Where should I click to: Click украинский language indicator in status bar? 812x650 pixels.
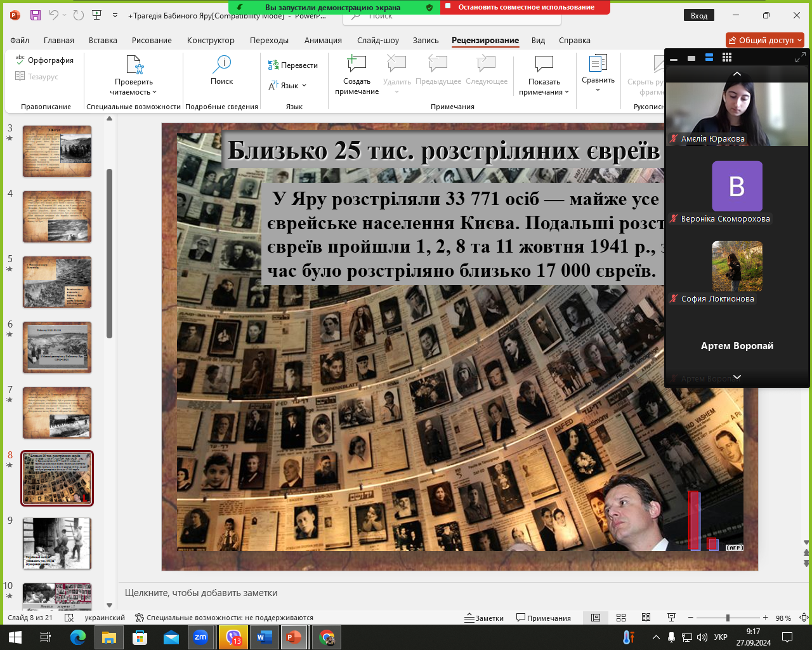(105, 618)
